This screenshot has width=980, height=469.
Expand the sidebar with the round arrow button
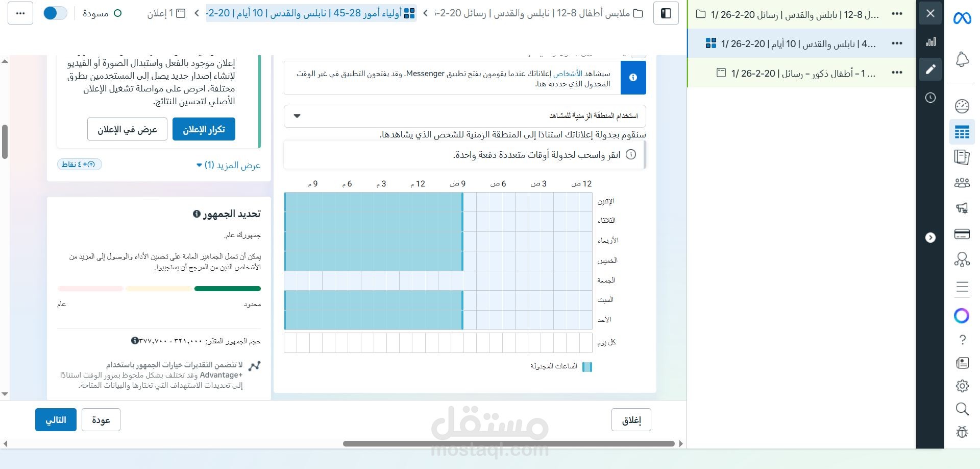930,238
